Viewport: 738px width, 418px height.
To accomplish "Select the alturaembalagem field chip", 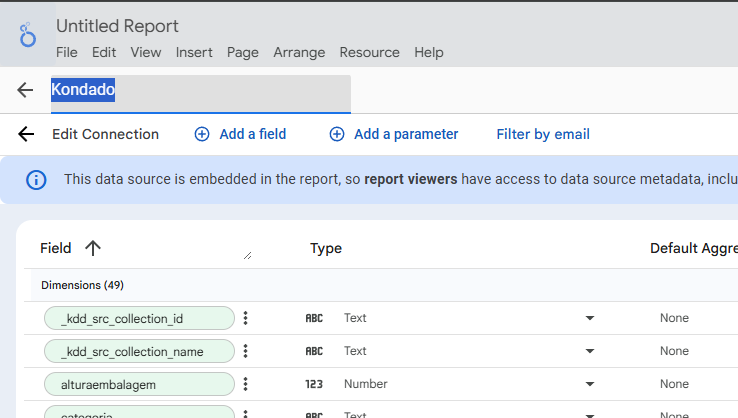I will (x=139, y=384).
